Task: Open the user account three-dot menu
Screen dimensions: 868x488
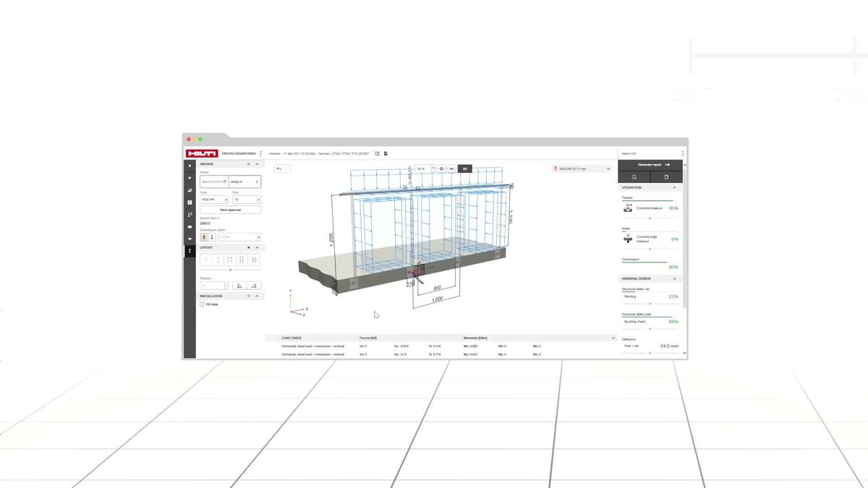Action: pos(682,153)
